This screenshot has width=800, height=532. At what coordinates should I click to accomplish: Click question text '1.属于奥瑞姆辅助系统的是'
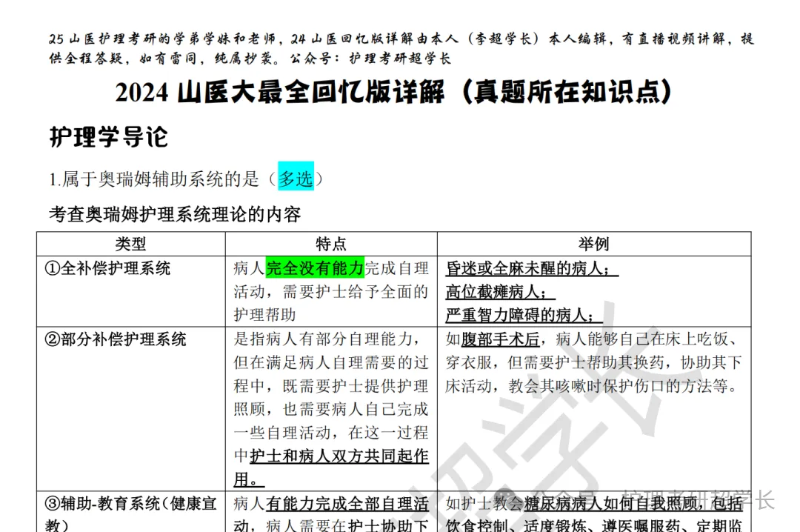154,179
